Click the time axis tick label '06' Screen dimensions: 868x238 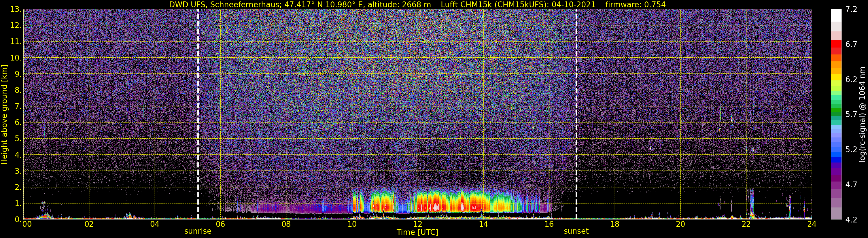click(220, 224)
